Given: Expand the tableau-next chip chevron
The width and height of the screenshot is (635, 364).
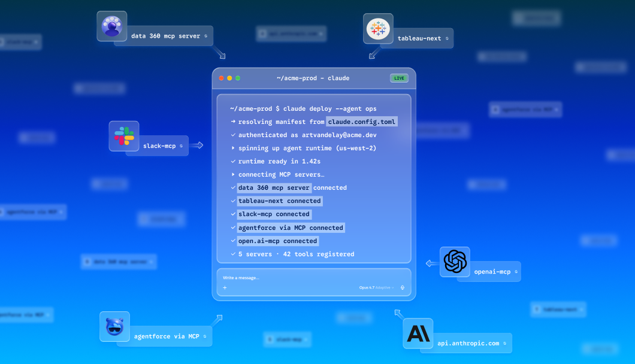Looking at the screenshot, I should pyautogui.click(x=447, y=38).
